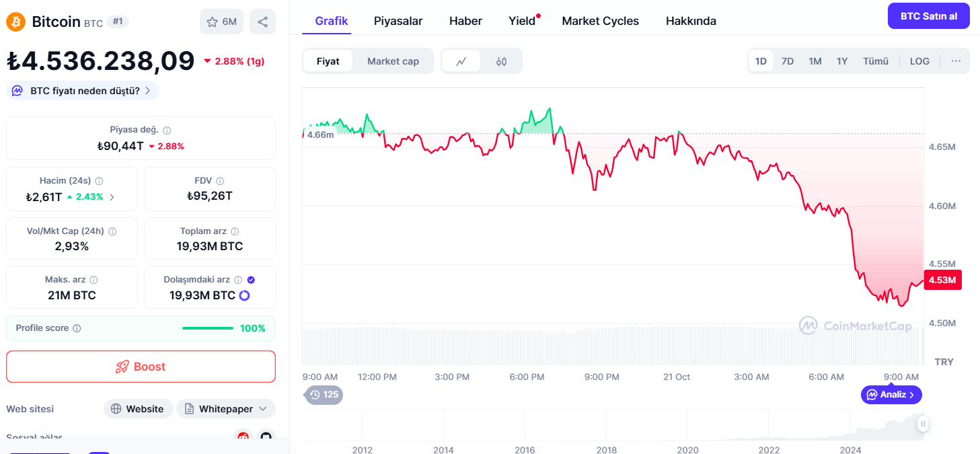980x454 pixels.
Task: Expand the Whitepaper dropdown
Action: (226, 409)
